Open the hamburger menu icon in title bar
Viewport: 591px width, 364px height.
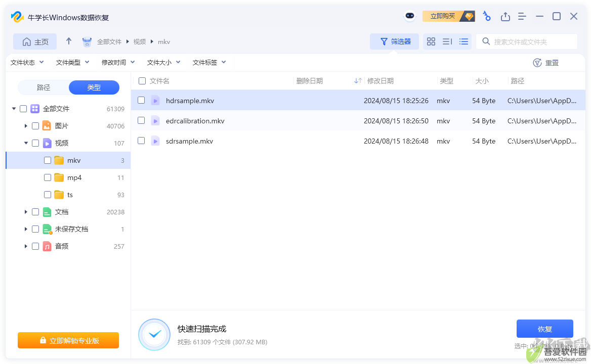click(522, 16)
